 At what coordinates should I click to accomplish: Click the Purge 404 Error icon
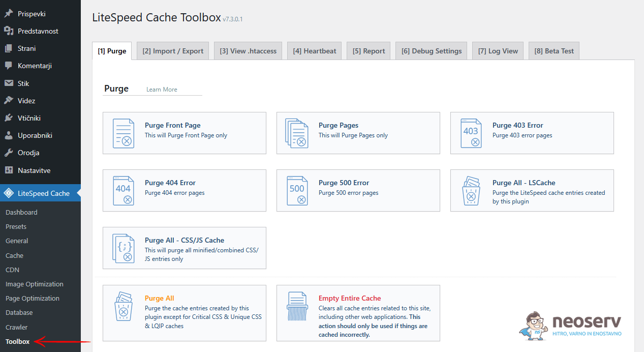coord(124,191)
